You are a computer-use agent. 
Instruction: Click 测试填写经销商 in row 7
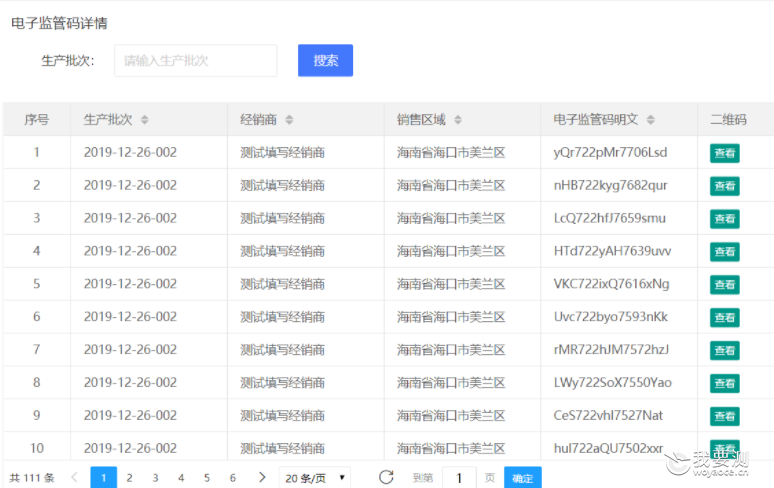pyautogui.click(x=282, y=350)
